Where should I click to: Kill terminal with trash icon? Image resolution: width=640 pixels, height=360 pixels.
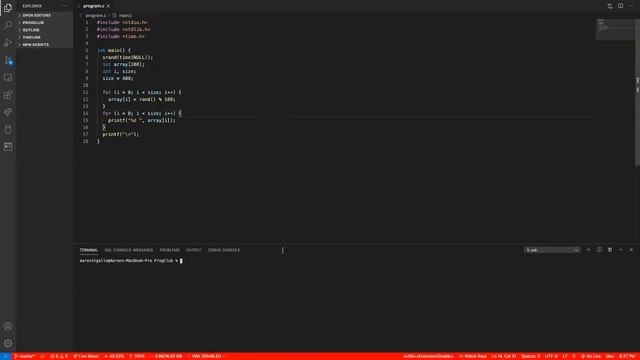point(610,250)
